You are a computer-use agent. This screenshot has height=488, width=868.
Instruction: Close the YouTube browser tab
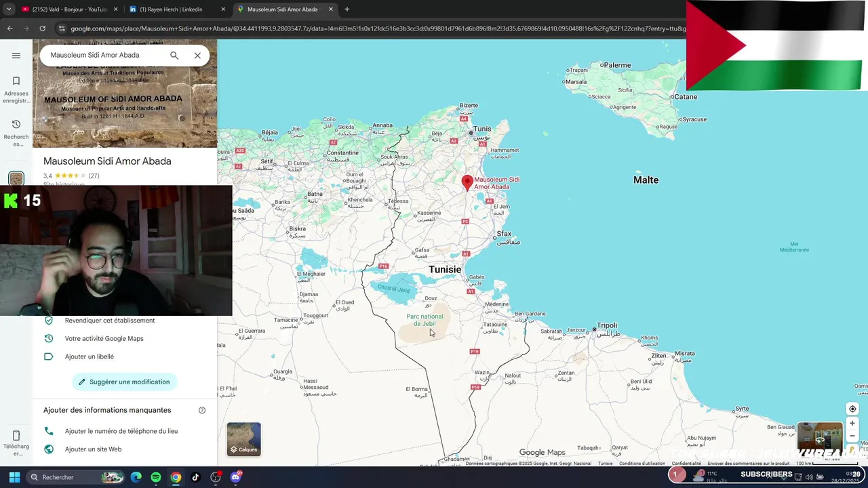click(115, 9)
